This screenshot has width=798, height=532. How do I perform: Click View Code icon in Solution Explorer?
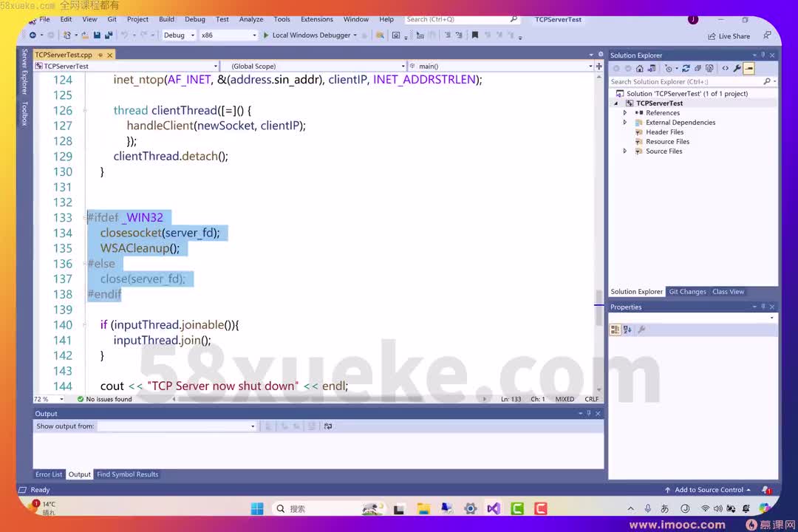[726, 68]
